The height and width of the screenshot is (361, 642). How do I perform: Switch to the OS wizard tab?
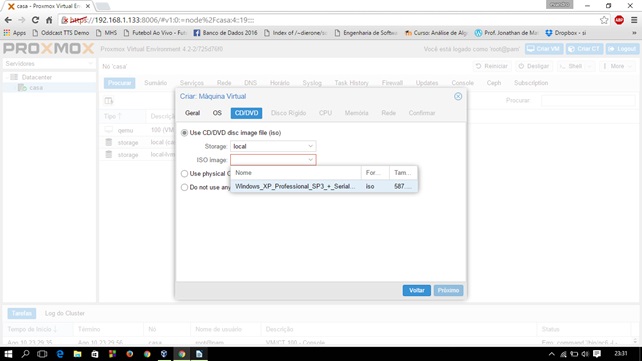217,113
